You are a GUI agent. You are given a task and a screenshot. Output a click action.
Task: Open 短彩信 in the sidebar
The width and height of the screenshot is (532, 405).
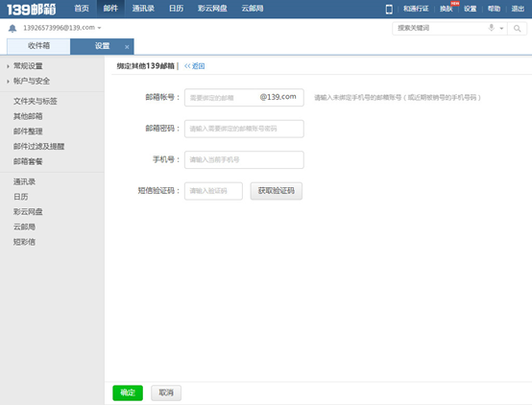[24, 242]
